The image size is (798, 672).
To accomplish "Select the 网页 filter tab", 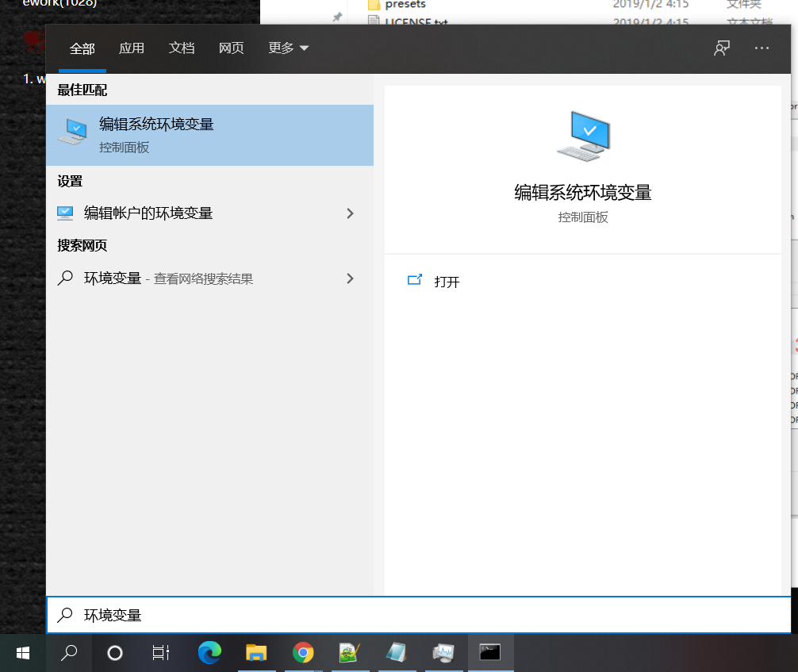I will click(231, 48).
